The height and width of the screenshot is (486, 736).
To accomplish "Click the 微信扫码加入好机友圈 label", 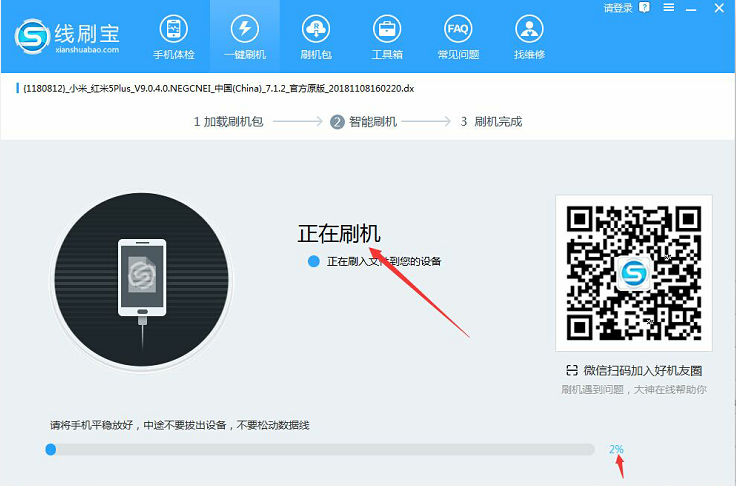I will [x=640, y=371].
